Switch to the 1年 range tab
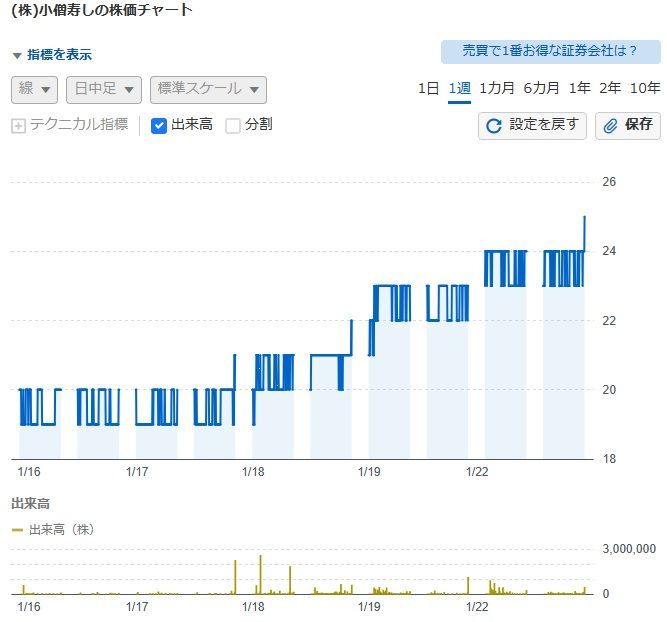Image resolution: width=667 pixels, height=622 pixels. [579, 88]
